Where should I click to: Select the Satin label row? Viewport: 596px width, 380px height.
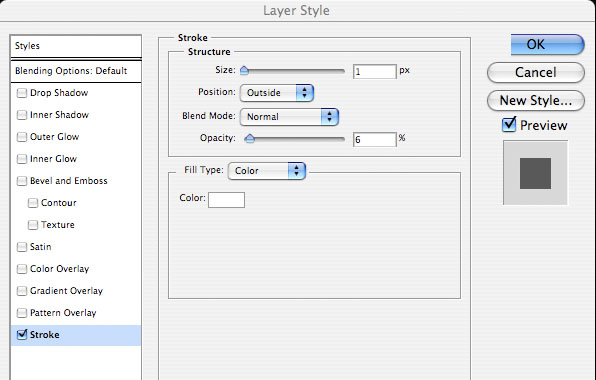tap(40, 247)
